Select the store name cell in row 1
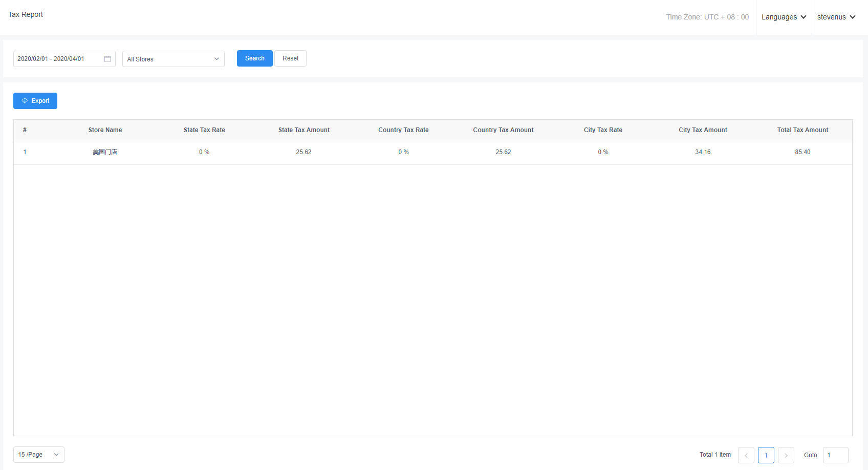868x470 pixels. tap(105, 152)
